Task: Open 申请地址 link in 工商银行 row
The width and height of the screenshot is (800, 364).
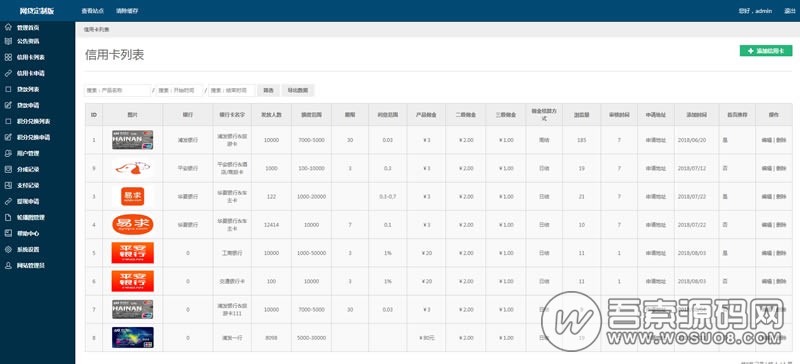Action: tap(656, 253)
